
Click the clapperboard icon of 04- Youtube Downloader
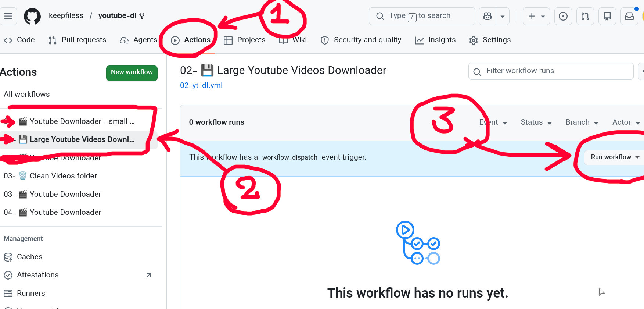point(23,212)
